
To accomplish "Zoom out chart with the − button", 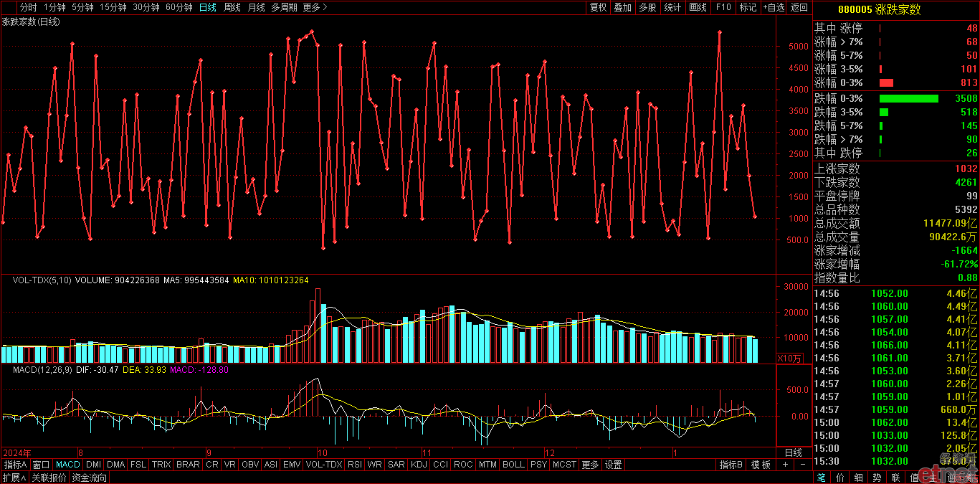I will [x=802, y=465].
